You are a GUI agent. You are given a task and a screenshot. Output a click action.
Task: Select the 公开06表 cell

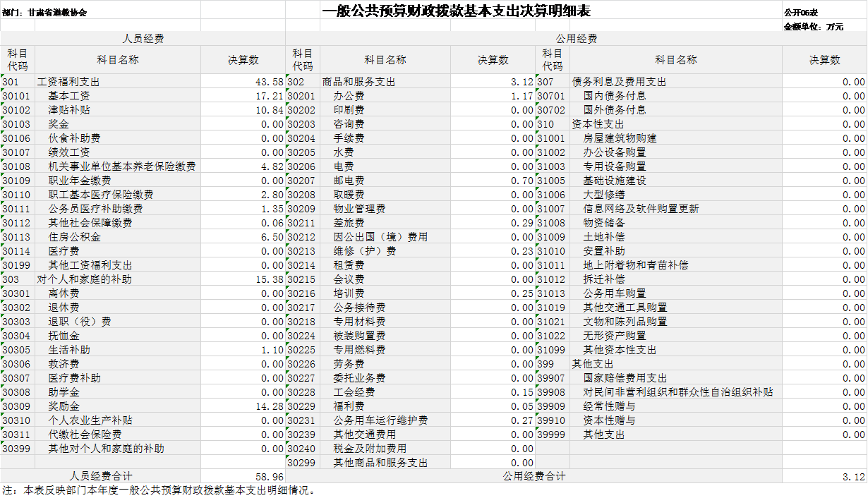pyautogui.click(x=800, y=13)
